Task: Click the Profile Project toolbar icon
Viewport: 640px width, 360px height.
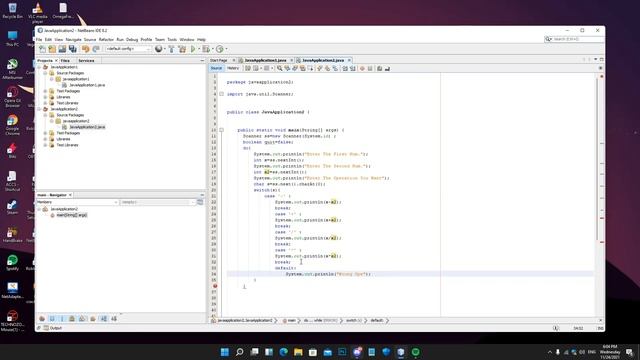Action: 220,49
